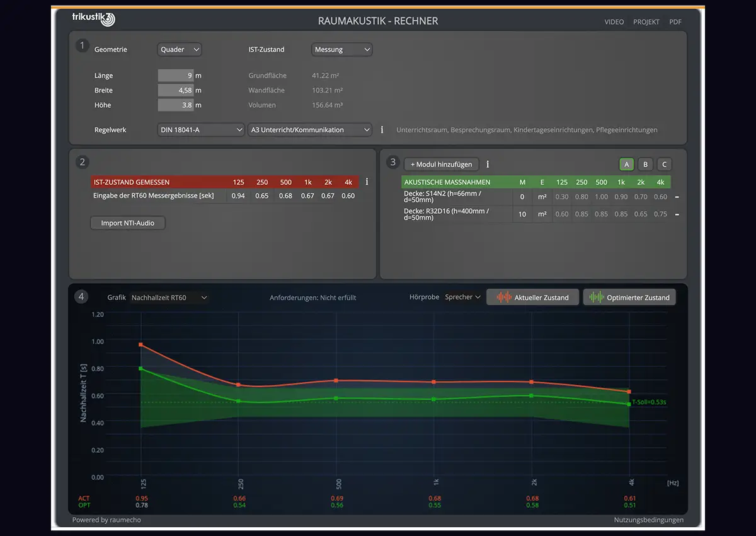Click the trikustik logo
The width and height of the screenshot is (756, 536).
(x=94, y=20)
